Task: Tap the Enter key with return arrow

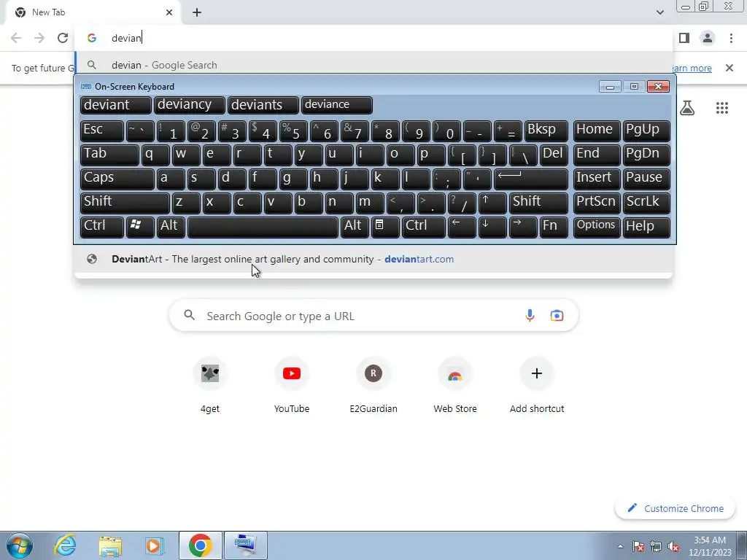Action: (x=531, y=179)
